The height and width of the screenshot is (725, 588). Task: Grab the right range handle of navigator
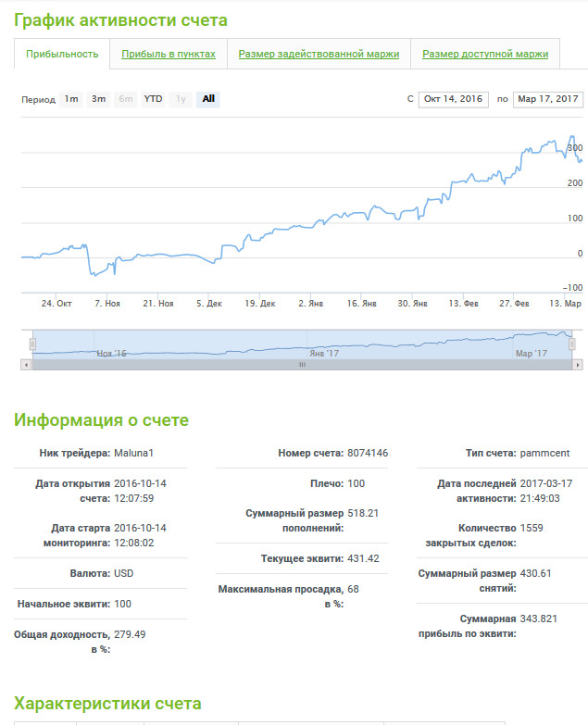click(572, 344)
